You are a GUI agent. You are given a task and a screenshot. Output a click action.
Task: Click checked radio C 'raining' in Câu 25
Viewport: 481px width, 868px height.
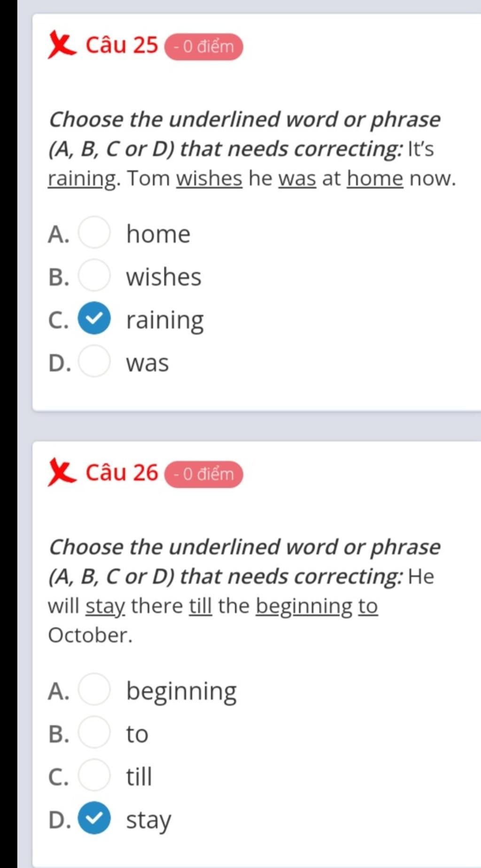(x=94, y=318)
